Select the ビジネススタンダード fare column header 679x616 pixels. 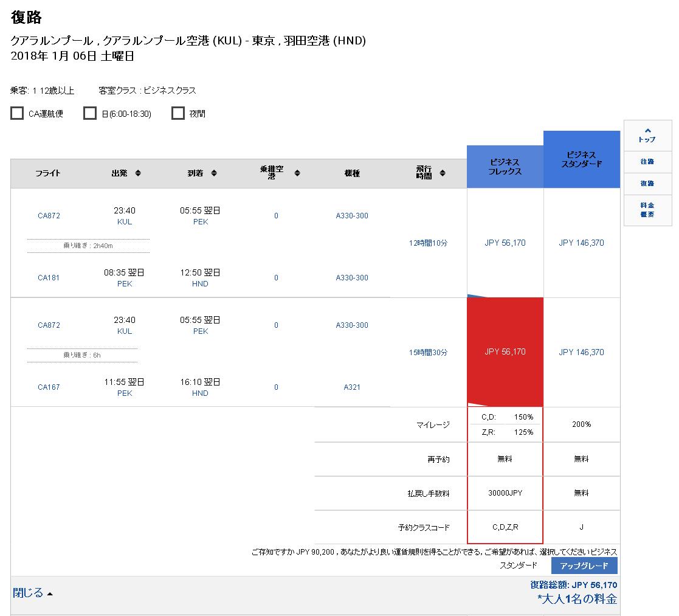pyautogui.click(x=582, y=159)
